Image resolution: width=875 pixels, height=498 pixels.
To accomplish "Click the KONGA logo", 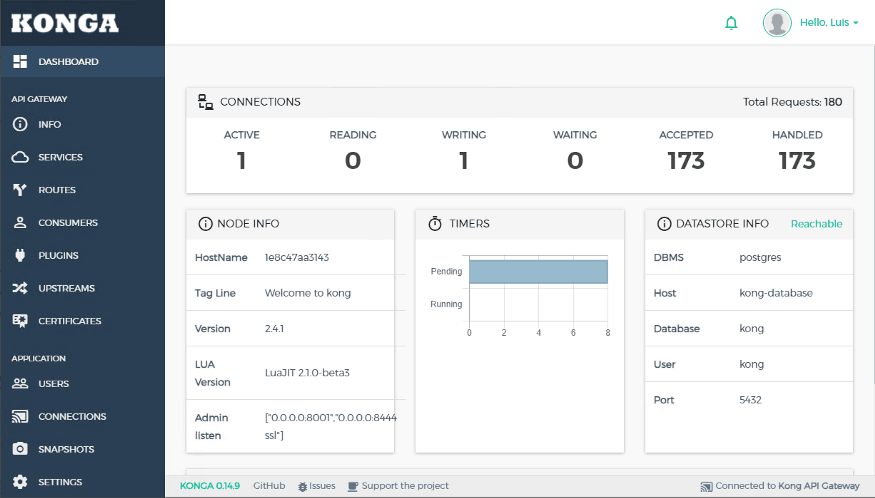I will coord(65,23).
